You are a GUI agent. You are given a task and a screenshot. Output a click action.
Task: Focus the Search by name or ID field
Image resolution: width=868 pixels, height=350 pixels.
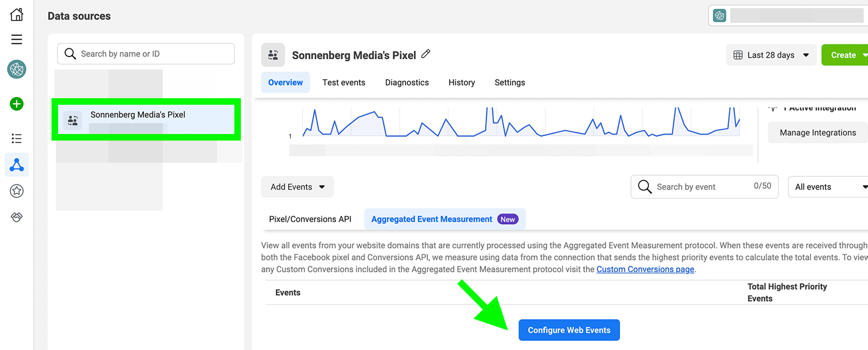146,54
